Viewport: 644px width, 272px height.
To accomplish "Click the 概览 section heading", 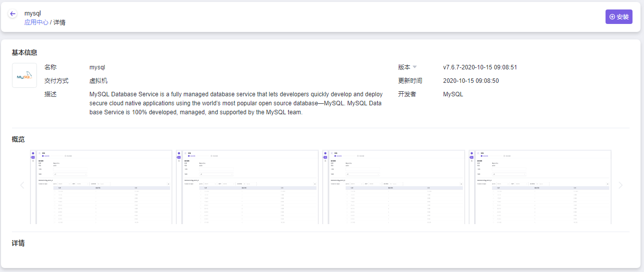I will tap(18, 139).
